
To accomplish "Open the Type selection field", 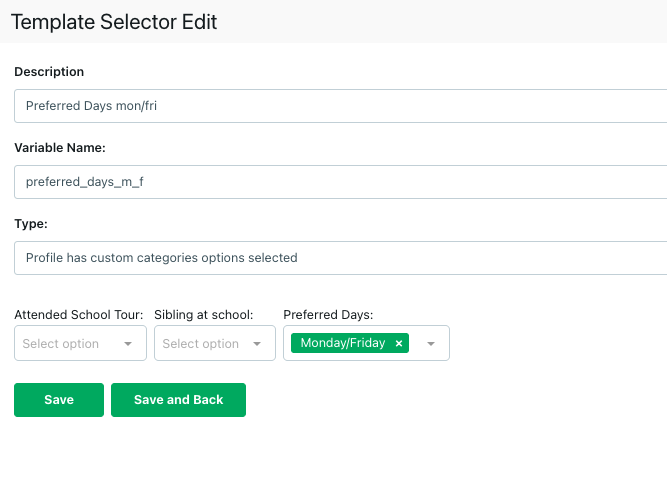I will pyautogui.click(x=340, y=257).
